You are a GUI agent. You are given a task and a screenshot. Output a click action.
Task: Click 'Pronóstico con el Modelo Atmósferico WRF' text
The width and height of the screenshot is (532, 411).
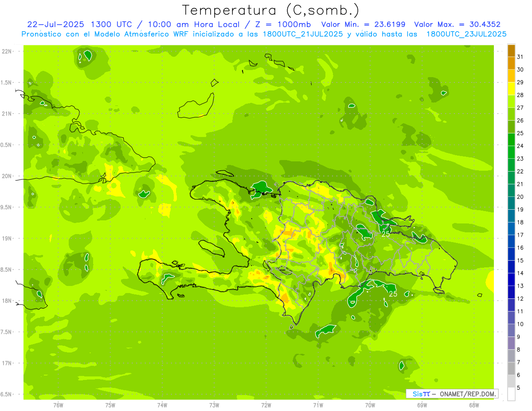pyautogui.click(x=105, y=34)
